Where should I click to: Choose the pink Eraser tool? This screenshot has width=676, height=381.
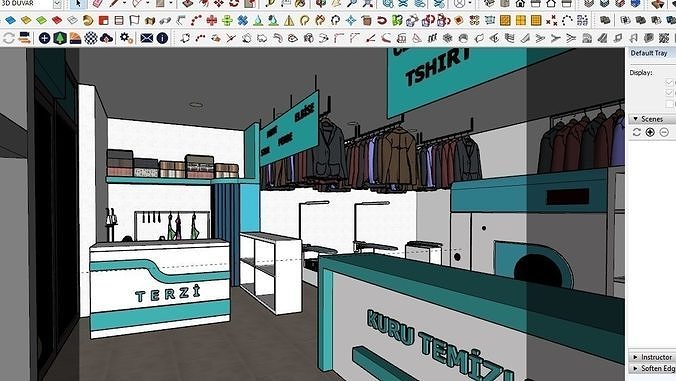[x=98, y=3]
